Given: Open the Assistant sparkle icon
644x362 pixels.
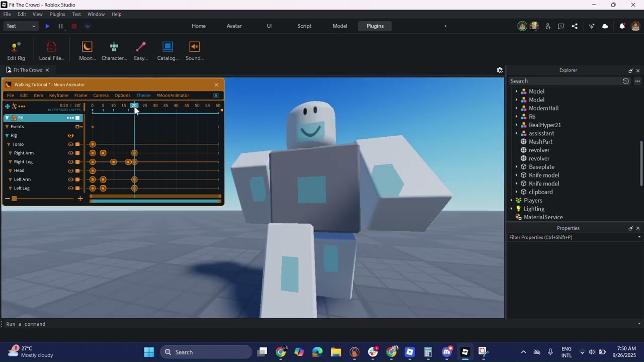Looking at the screenshot, I should tap(592, 26).
